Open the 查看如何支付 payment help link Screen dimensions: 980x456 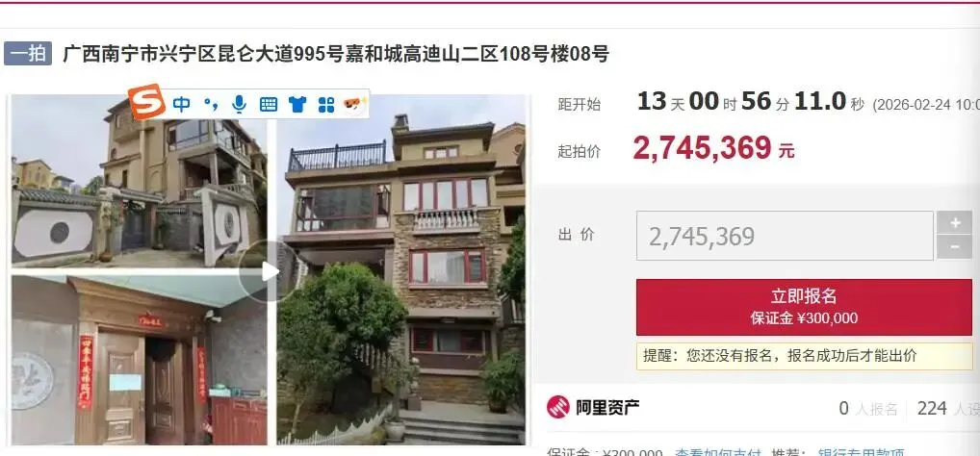point(718,452)
